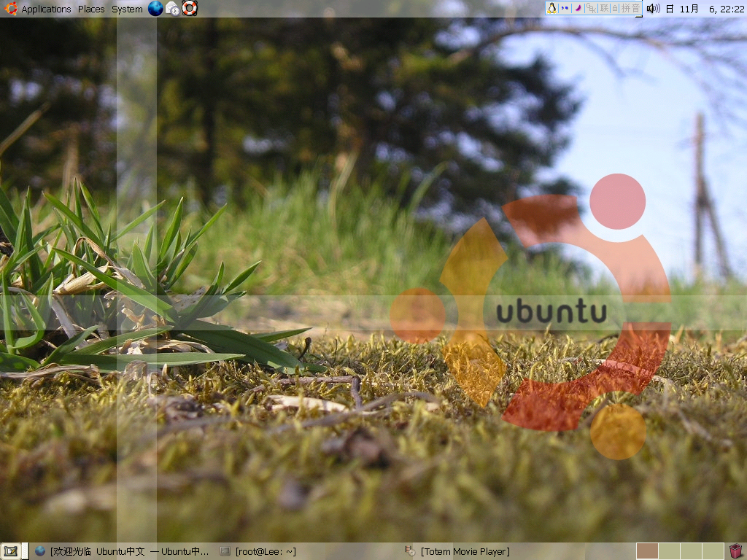Click the Ubuntu logo in the top panel
Viewport: 747px width, 560px height.
tap(10, 9)
